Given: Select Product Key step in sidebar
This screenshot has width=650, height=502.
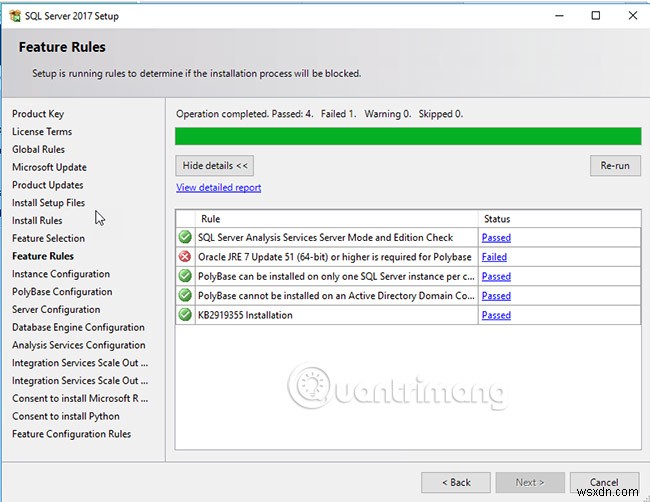Looking at the screenshot, I should pos(38,114).
